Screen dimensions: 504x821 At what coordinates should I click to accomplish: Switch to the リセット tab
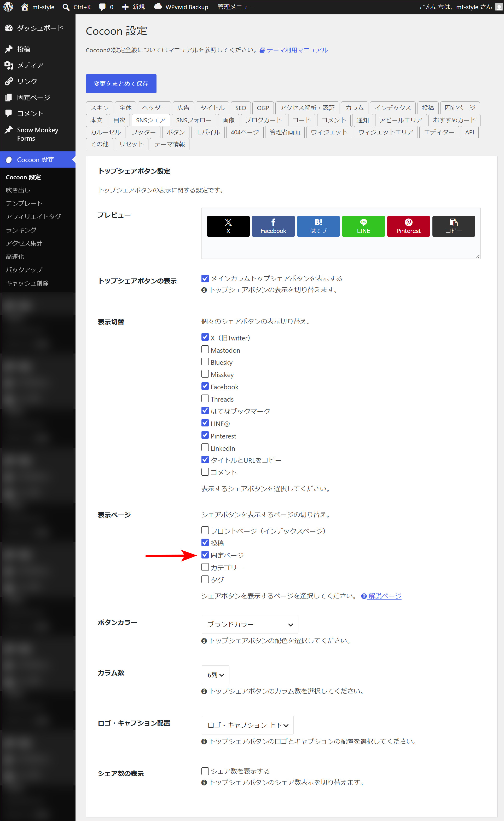click(131, 144)
